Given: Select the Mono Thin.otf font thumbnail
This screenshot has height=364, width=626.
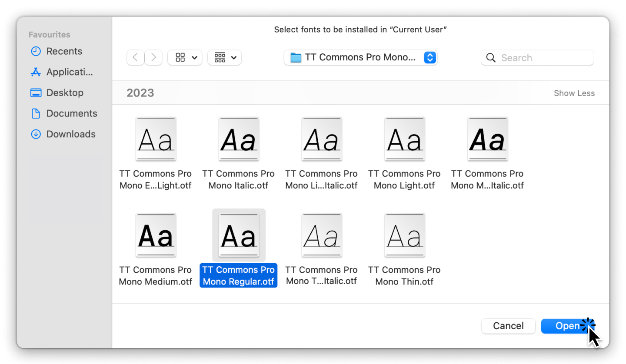Looking at the screenshot, I should 405,235.
